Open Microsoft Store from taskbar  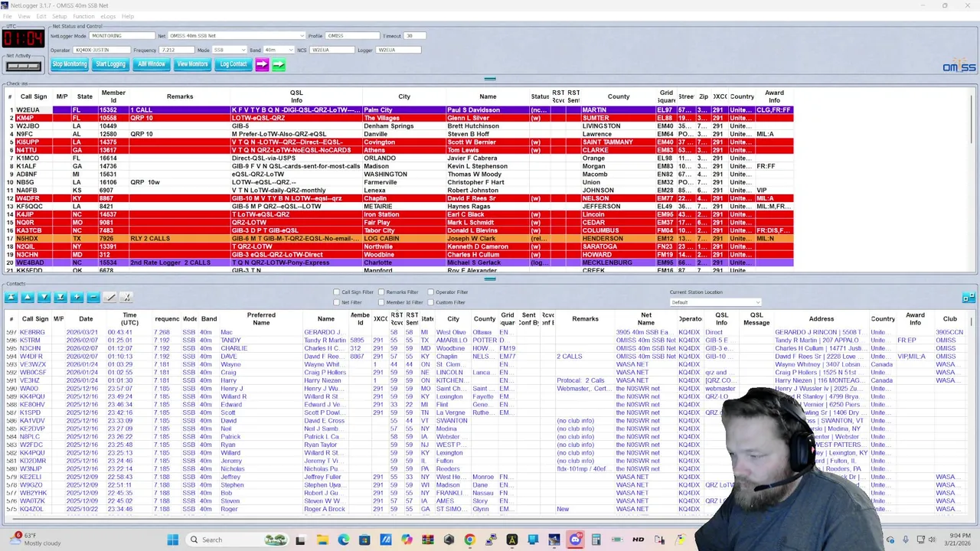(364, 540)
